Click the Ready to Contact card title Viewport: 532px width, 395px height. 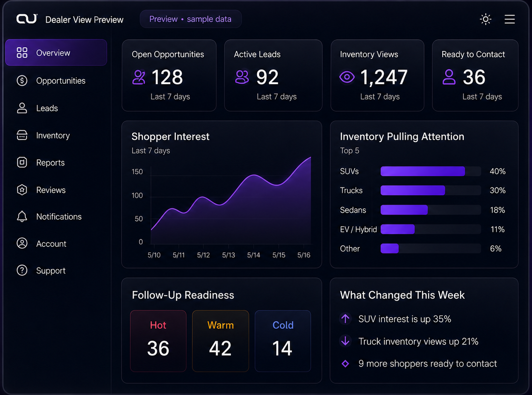coord(473,54)
